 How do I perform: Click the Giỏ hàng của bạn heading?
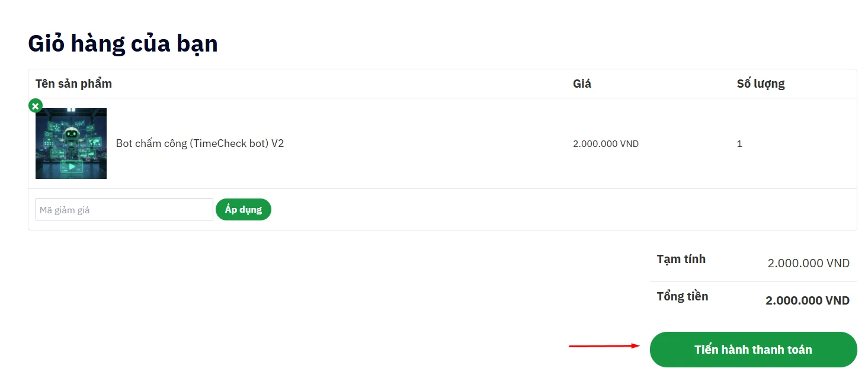[123, 43]
